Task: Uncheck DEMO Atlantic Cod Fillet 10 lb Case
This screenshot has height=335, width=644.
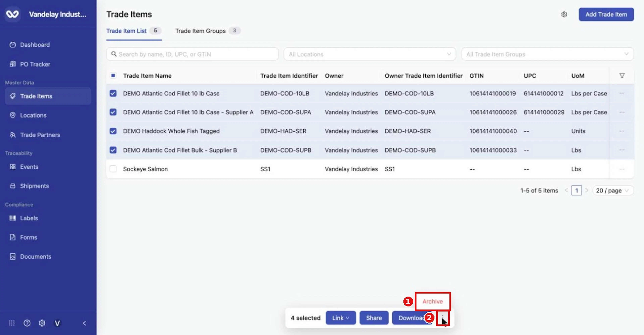Action: (x=113, y=93)
